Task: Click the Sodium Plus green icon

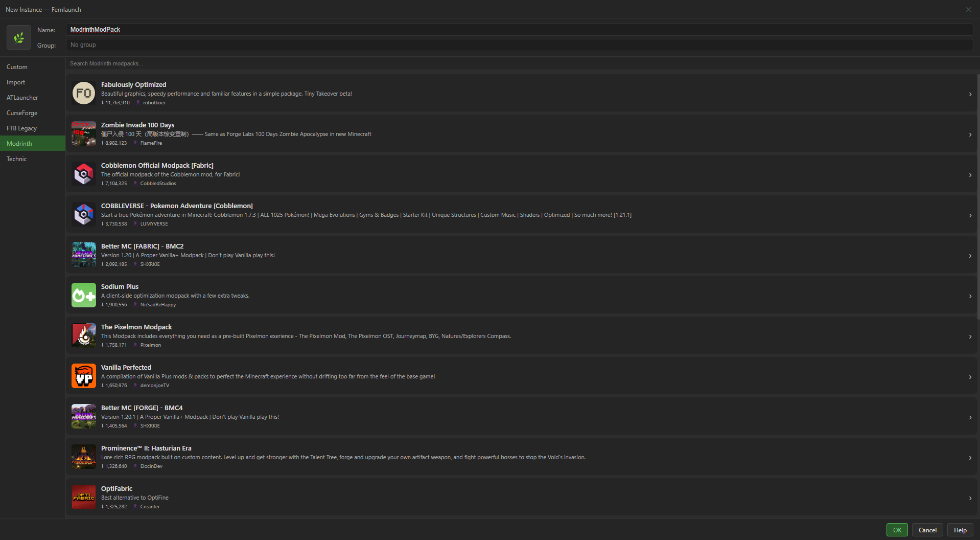Action: [84, 295]
